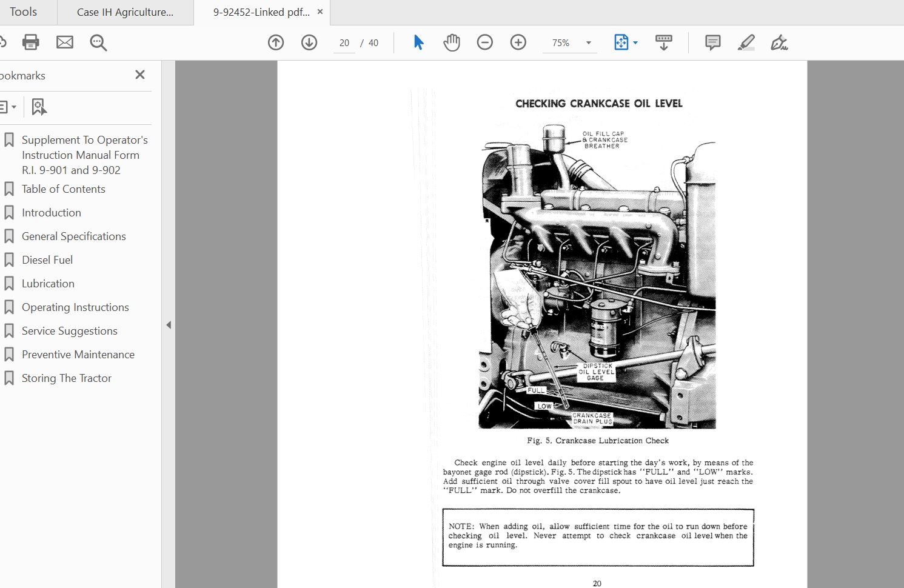The image size is (904, 588).
Task: Click the page number input field
Action: click(344, 43)
